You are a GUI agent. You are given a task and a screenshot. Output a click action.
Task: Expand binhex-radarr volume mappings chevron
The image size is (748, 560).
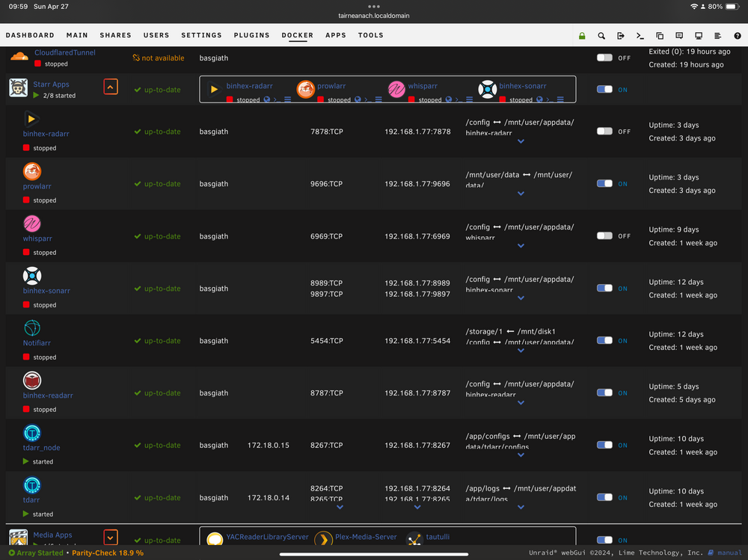pyautogui.click(x=521, y=141)
